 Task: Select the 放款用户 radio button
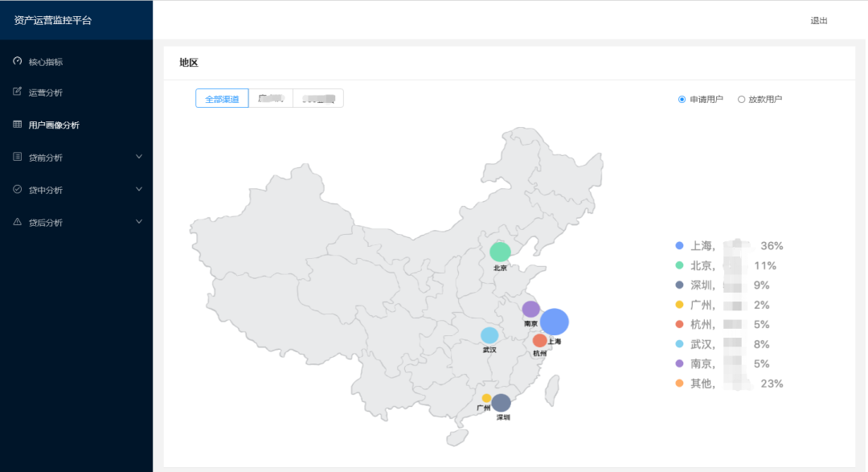741,99
